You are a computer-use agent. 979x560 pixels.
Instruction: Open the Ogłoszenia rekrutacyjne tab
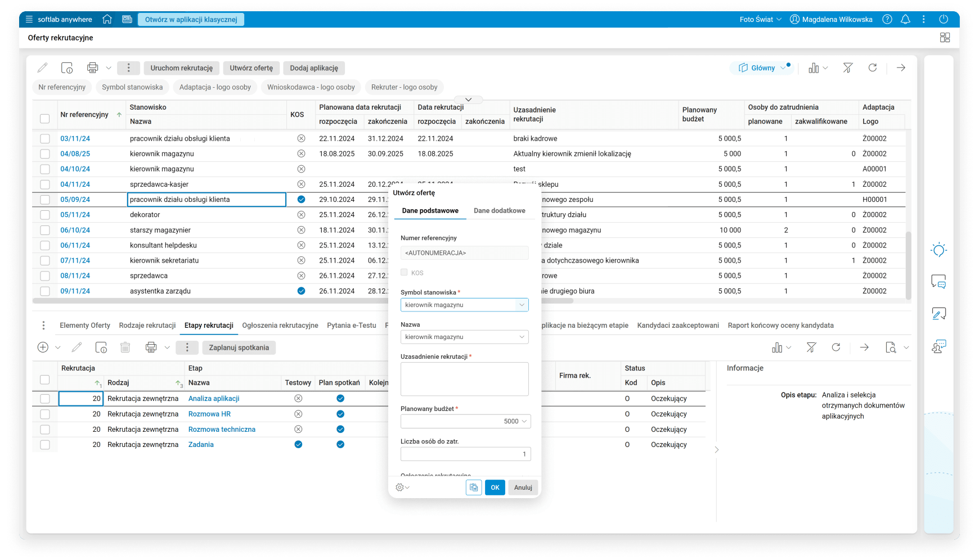click(280, 326)
